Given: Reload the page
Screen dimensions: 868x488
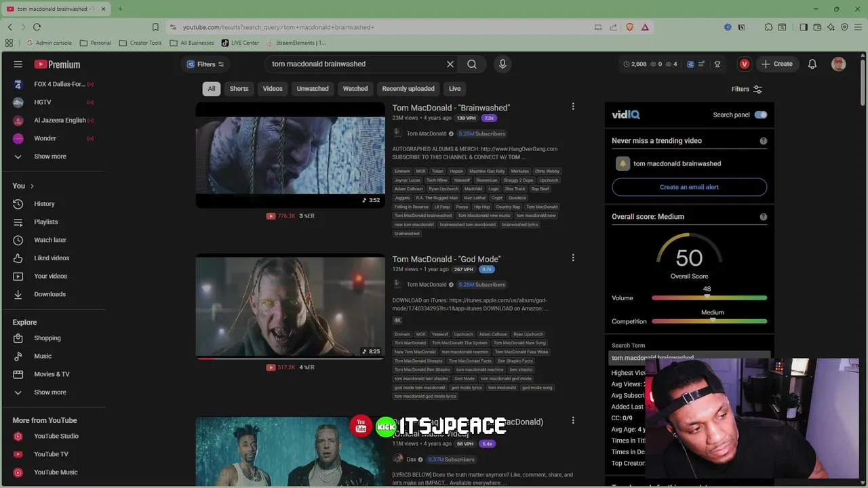Looking at the screenshot, I should 37,27.
